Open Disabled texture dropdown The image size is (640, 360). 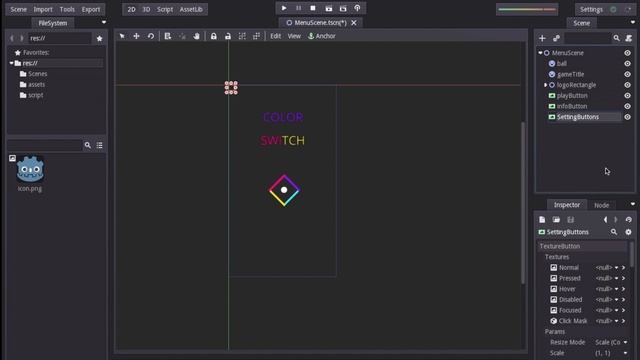616,300
